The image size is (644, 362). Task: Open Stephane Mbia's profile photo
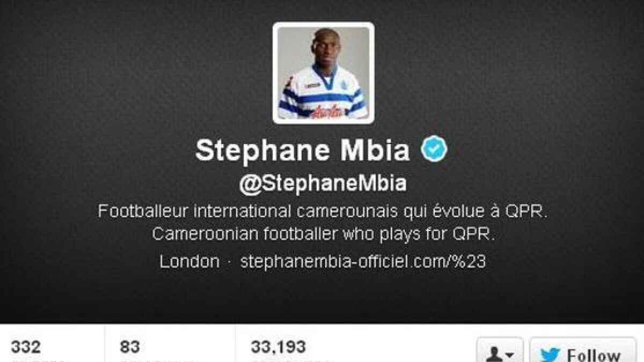tap(323, 73)
